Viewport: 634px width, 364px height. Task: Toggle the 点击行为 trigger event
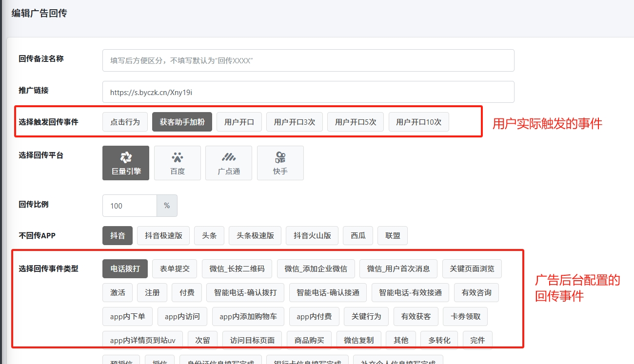125,122
